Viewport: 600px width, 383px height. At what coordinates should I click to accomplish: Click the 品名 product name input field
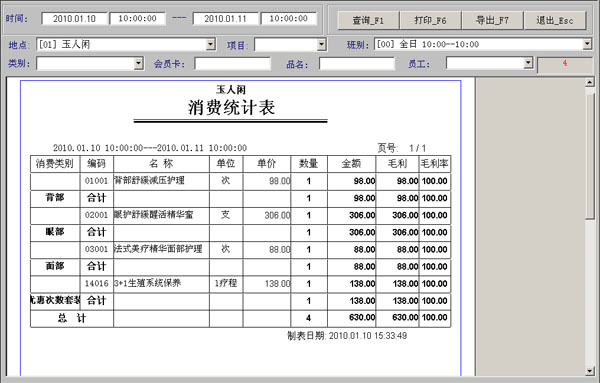pyautogui.click(x=357, y=64)
